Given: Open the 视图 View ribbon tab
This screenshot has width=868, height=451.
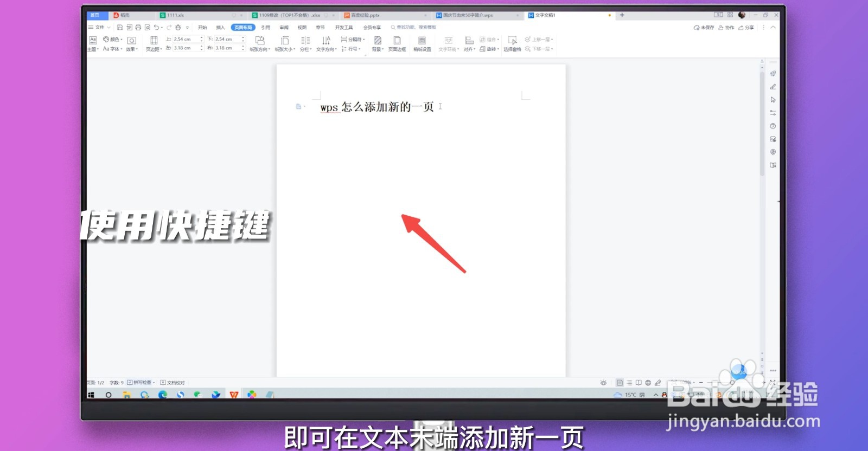Looking at the screenshot, I should (302, 27).
